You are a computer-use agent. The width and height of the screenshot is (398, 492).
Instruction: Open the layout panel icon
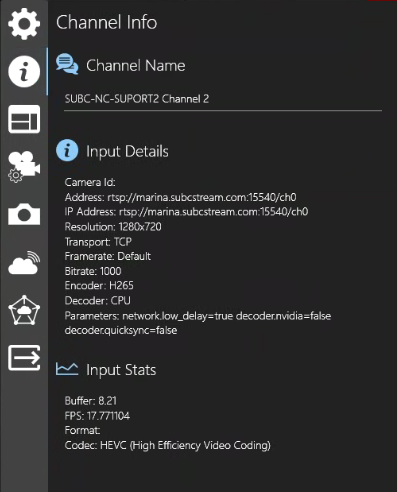point(24,119)
